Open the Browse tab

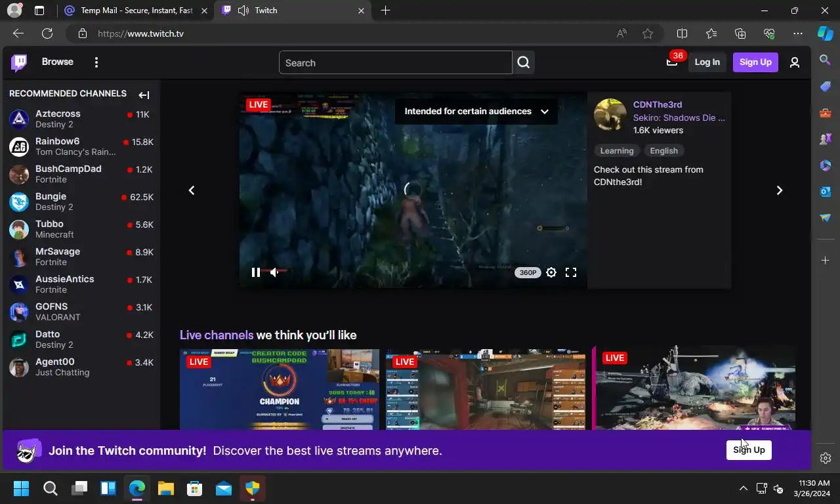tap(58, 62)
